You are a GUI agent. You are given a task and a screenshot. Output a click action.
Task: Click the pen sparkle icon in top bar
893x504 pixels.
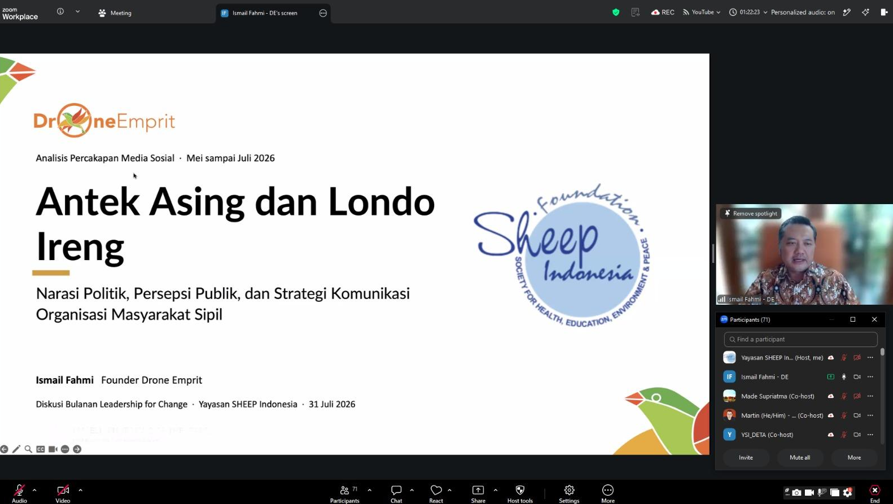(x=847, y=12)
